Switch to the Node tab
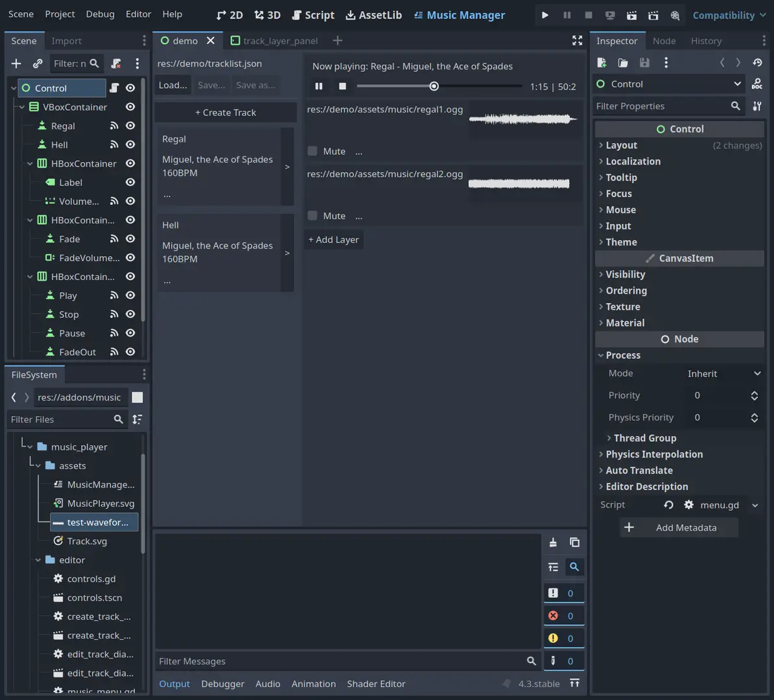 point(664,41)
